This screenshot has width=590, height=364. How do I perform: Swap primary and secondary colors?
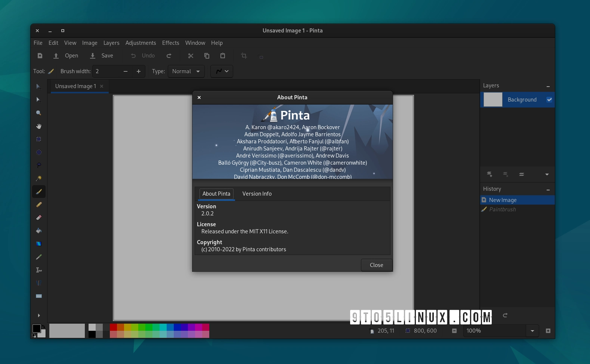43,326
